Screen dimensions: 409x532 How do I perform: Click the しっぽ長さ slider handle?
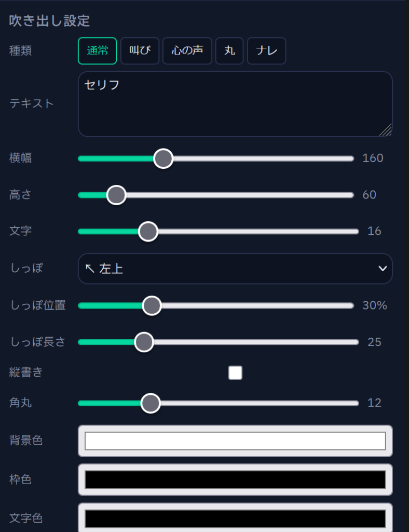(144, 342)
